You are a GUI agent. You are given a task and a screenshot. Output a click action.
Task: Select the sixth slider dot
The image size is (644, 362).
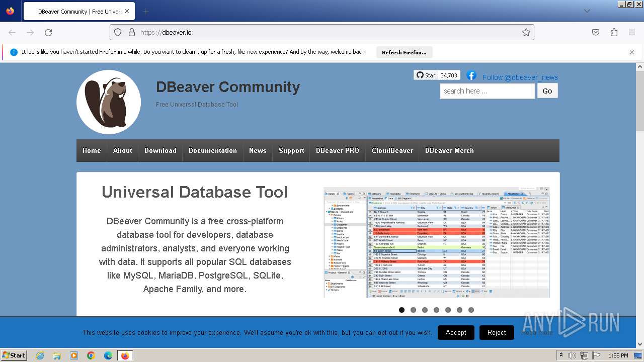[x=459, y=310]
